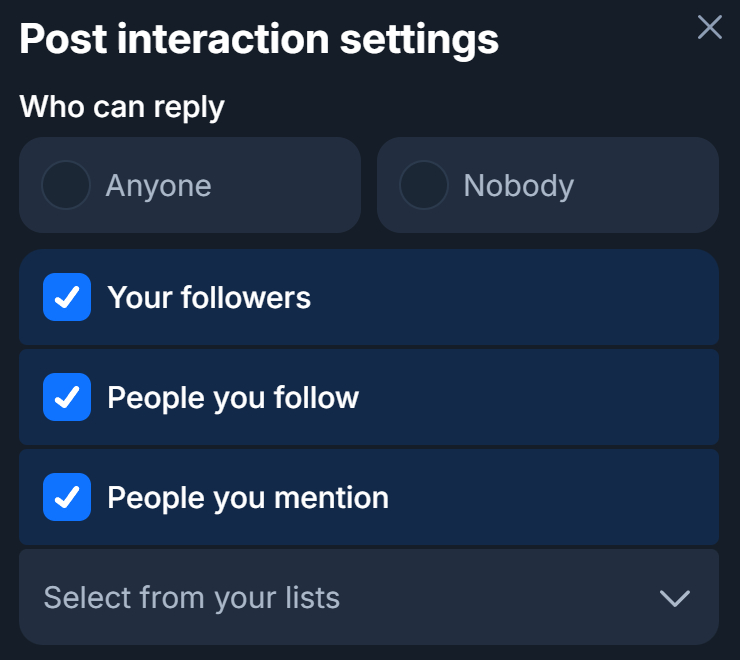
Task: Click the white checkmark beside People you follow
Action: pyautogui.click(x=67, y=397)
